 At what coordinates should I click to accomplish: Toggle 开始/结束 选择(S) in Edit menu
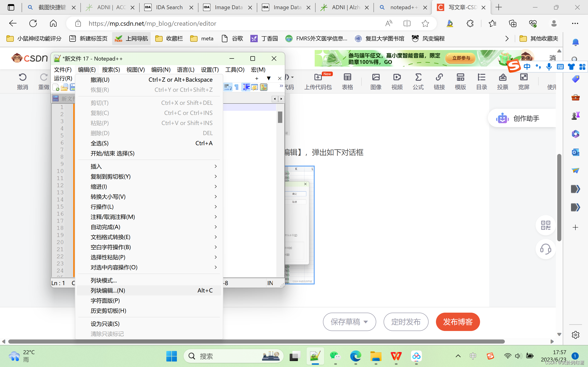[112, 153]
